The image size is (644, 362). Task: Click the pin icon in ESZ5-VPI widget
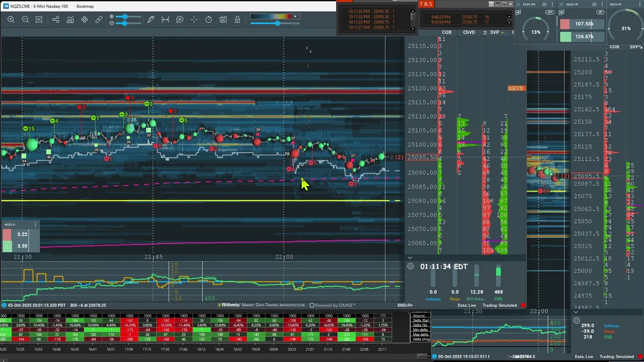tap(518, 13)
